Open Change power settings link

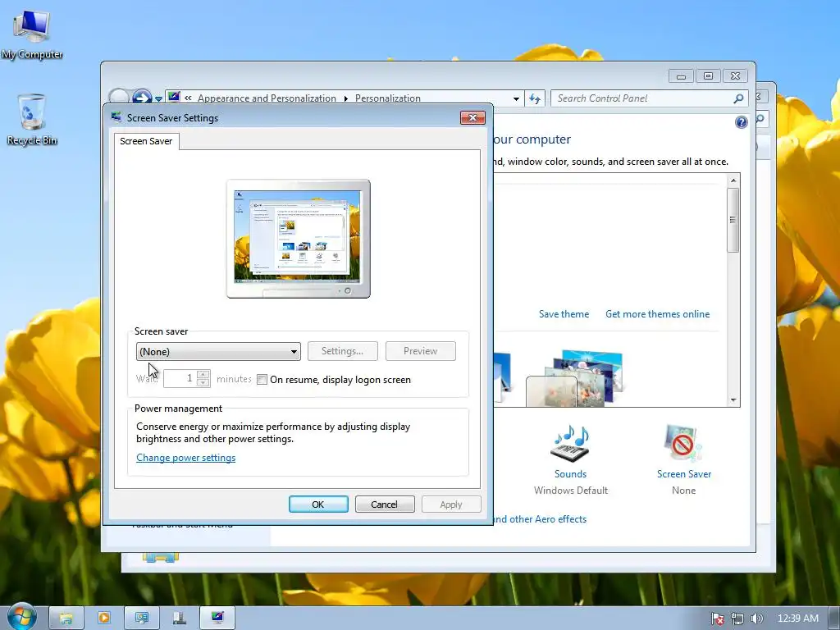coord(186,458)
